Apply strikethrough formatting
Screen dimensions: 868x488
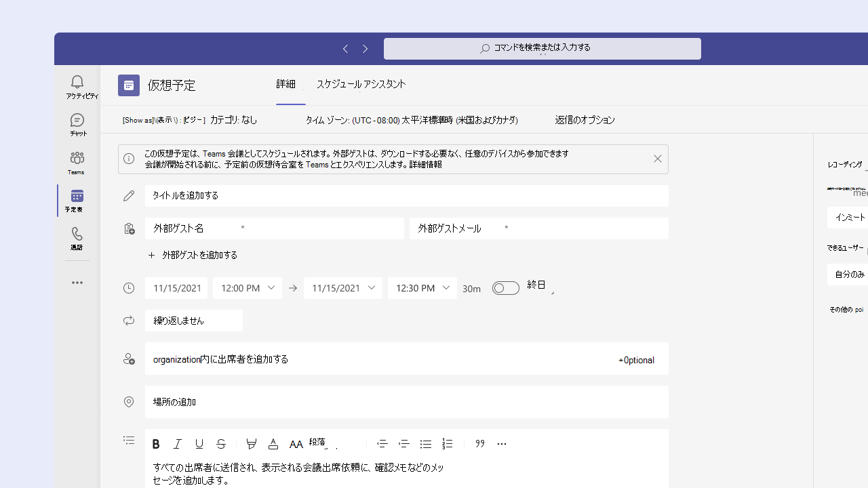pos(221,444)
